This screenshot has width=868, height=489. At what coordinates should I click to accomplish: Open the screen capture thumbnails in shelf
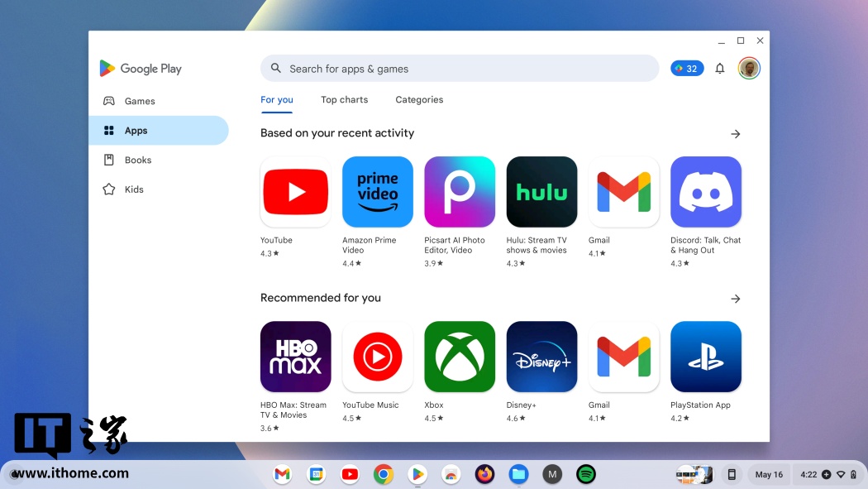pyautogui.click(x=694, y=474)
